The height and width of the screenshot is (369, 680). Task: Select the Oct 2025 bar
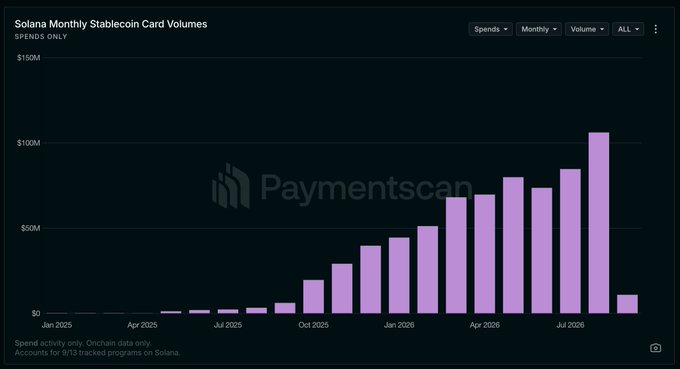coord(314,297)
